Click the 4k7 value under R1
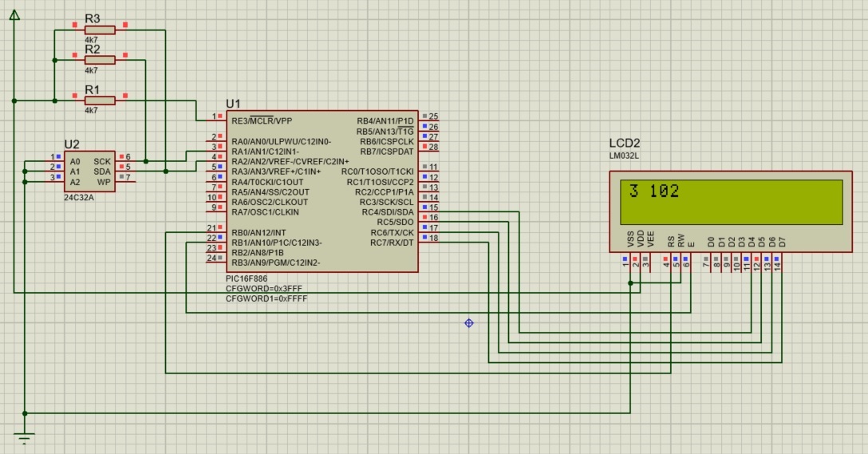868x454 pixels. (x=91, y=111)
